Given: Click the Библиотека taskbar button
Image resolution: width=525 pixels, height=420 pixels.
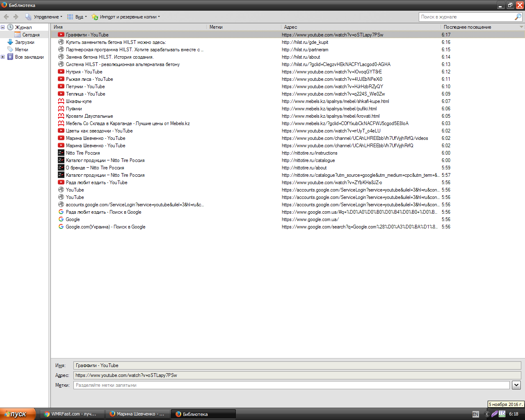Looking at the screenshot, I should 203,414.
